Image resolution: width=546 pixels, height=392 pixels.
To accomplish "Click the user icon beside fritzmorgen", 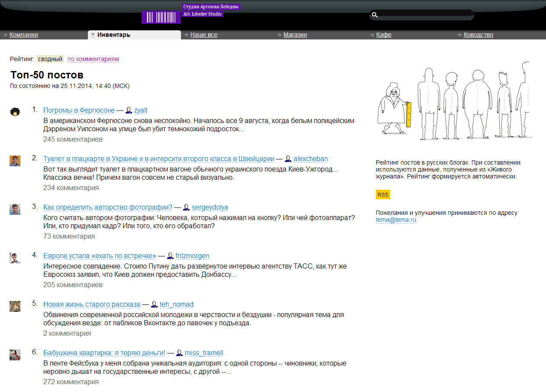I will (170, 256).
